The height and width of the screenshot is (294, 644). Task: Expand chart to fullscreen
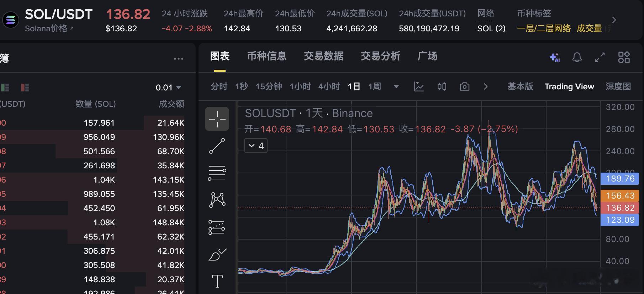(x=600, y=57)
